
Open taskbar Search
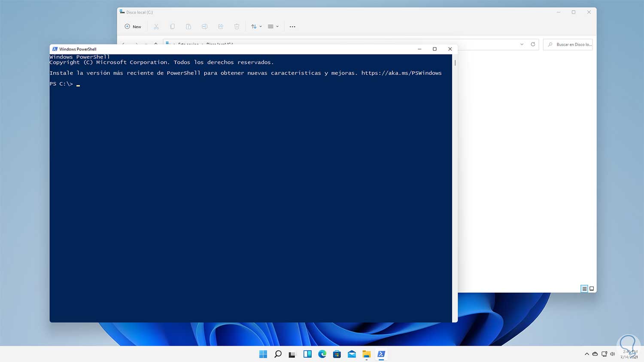278,354
